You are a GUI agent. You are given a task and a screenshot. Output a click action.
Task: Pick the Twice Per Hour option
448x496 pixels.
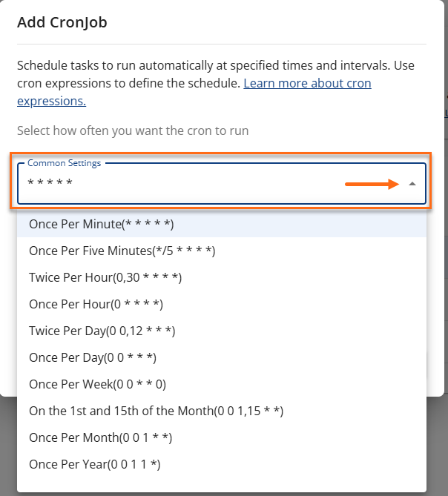(105, 277)
